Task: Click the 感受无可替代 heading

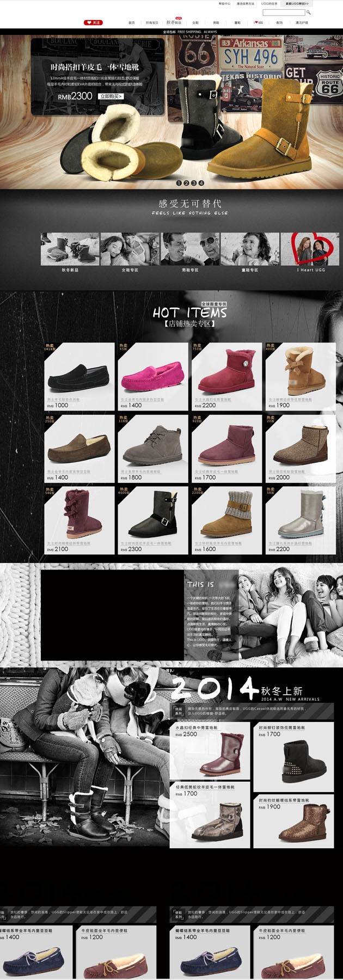Action: click(x=190, y=203)
